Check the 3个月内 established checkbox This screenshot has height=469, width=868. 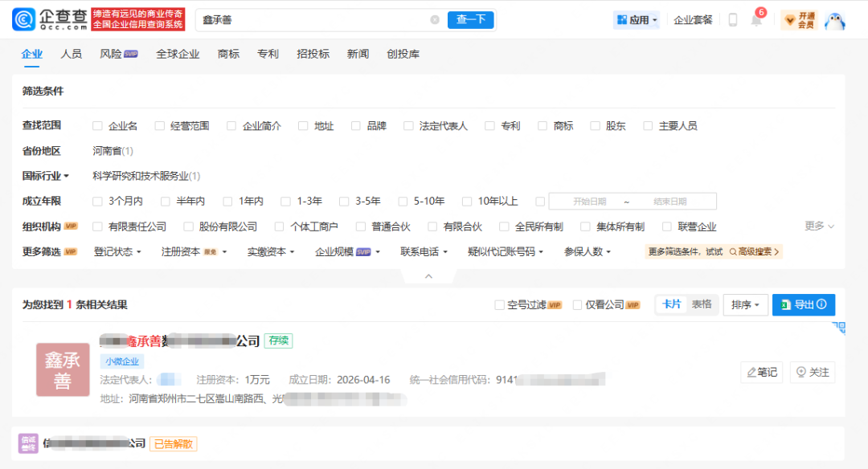pyautogui.click(x=97, y=202)
